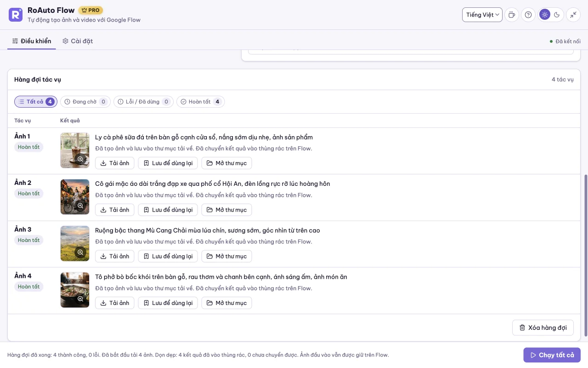This screenshot has height=368, width=588.
Task: Open folder for Ảnh 3 with Mở thư mục
Action: (x=226, y=256)
